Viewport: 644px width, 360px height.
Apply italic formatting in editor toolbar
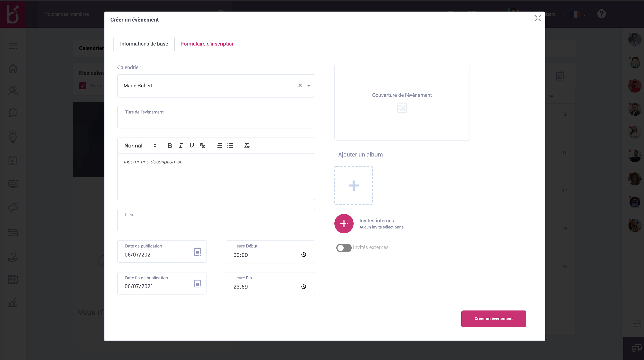click(x=181, y=146)
